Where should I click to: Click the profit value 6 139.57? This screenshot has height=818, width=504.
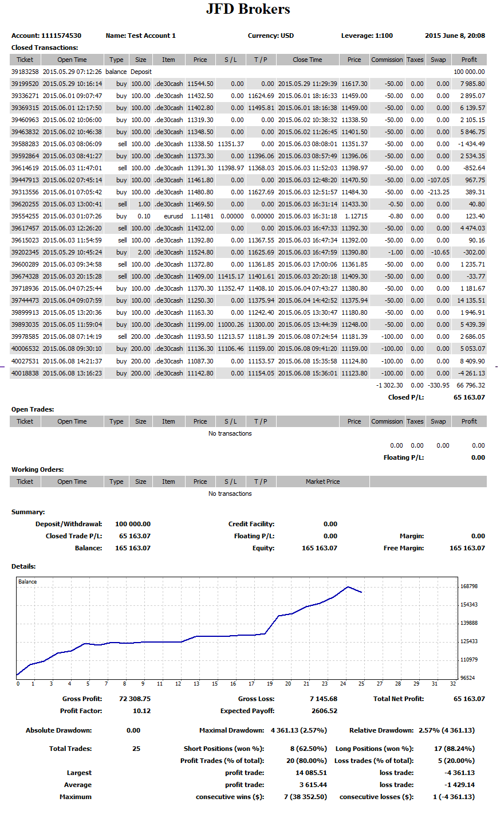click(472, 108)
